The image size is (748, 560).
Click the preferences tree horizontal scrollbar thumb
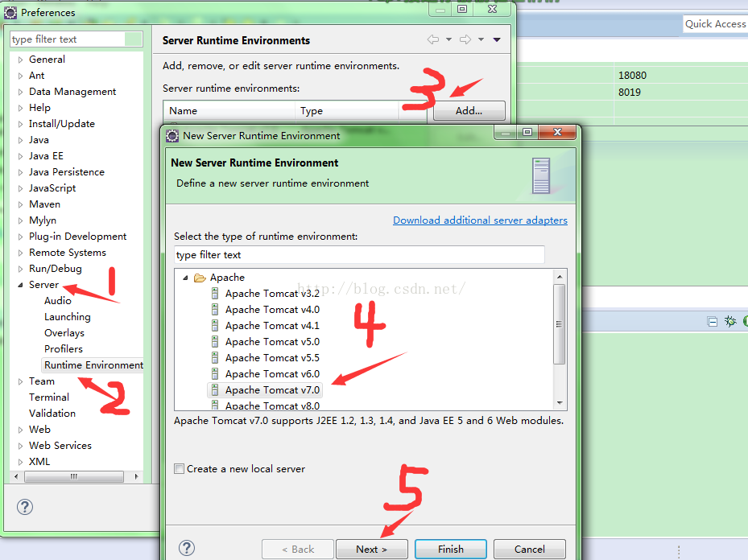pyautogui.click(x=74, y=476)
